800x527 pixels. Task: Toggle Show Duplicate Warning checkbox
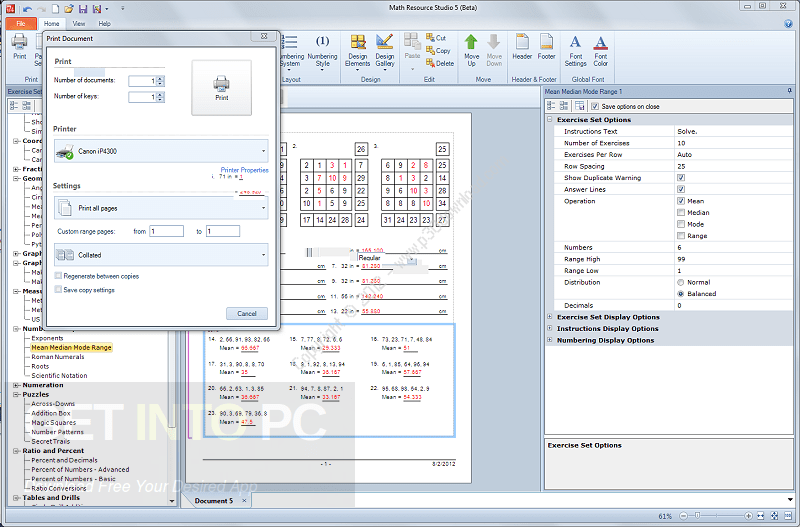pyautogui.click(x=681, y=178)
